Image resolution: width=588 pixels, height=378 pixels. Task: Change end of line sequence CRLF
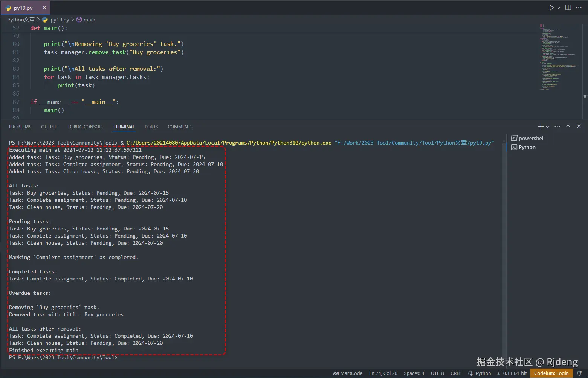[x=456, y=373]
